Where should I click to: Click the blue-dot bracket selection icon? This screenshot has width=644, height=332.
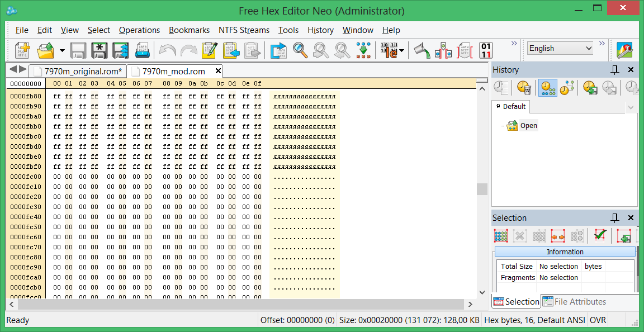click(443, 50)
